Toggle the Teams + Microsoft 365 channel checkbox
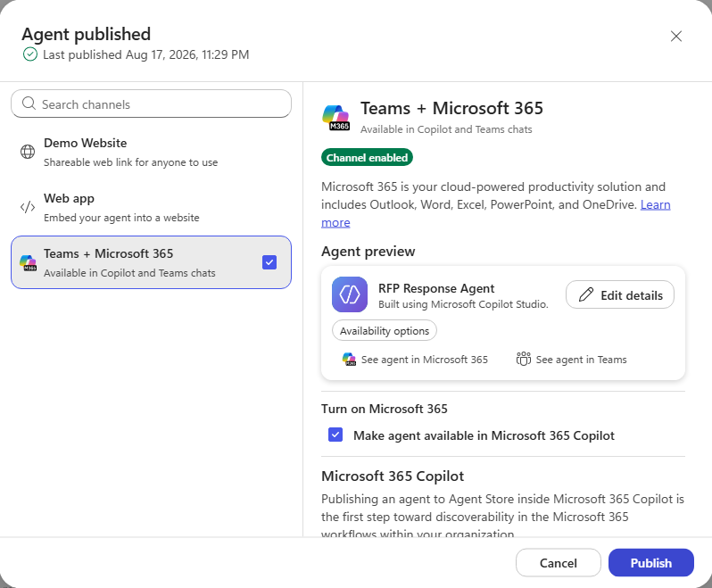Image resolution: width=712 pixels, height=588 pixels. pos(269,262)
